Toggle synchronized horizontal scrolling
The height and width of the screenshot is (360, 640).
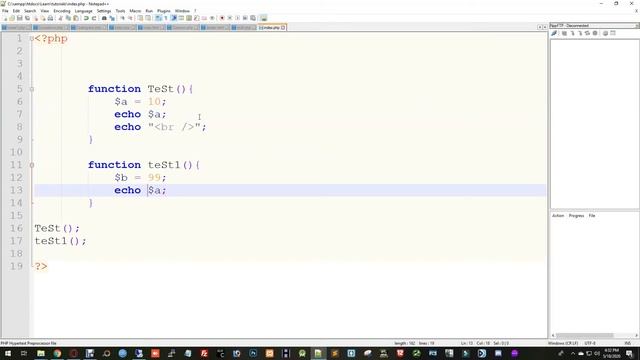pyautogui.click(x=148, y=18)
